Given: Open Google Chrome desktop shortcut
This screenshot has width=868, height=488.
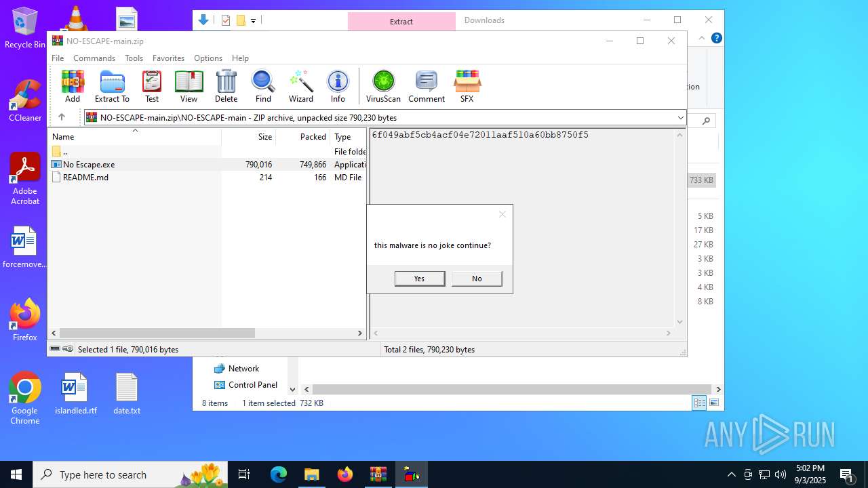Looking at the screenshot, I should click(x=25, y=399).
